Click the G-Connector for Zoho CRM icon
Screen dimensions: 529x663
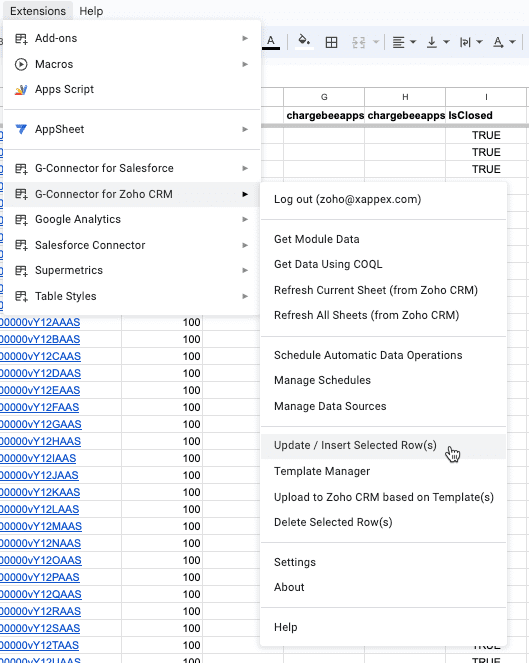(x=21, y=194)
